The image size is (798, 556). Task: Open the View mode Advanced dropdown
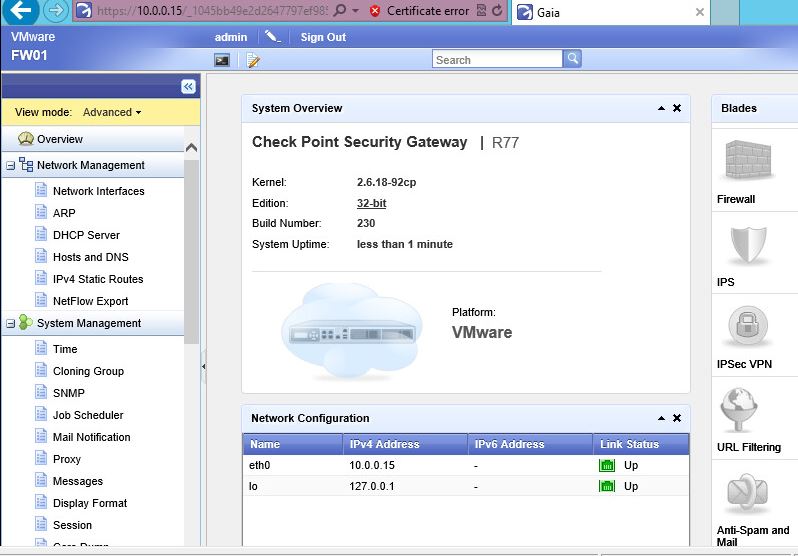click(112, 112)
